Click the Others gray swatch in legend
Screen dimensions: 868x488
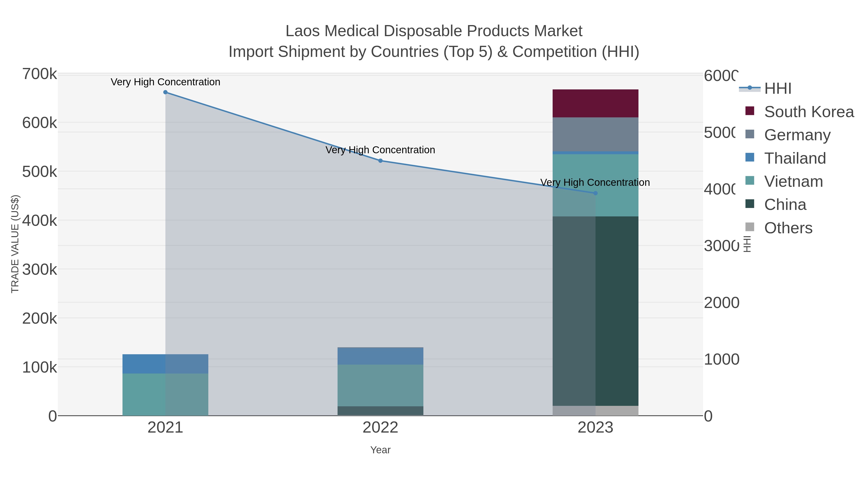click(x=750, y=227)
